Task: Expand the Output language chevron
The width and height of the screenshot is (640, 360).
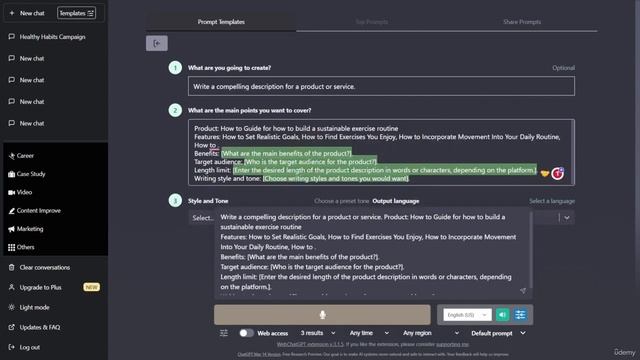Action: pyautogui.click(x=567, y=218)
